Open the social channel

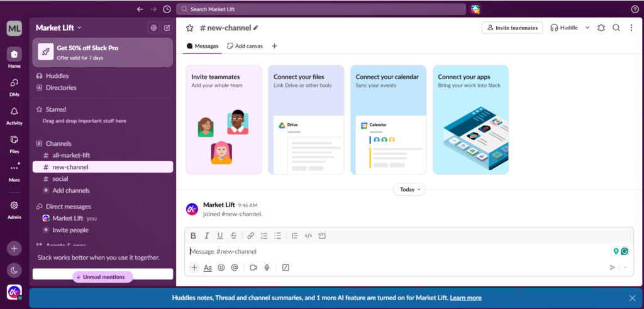(x=103, y=179)
